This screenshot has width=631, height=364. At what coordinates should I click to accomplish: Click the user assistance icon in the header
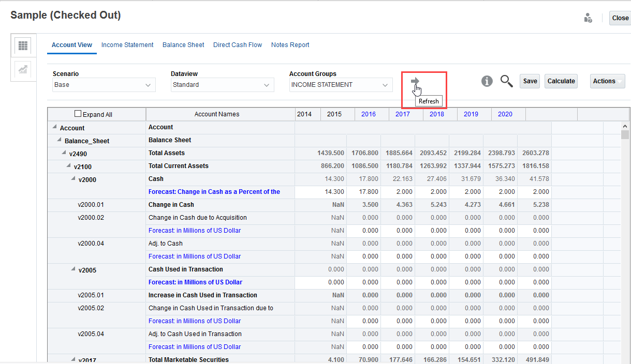588,17
